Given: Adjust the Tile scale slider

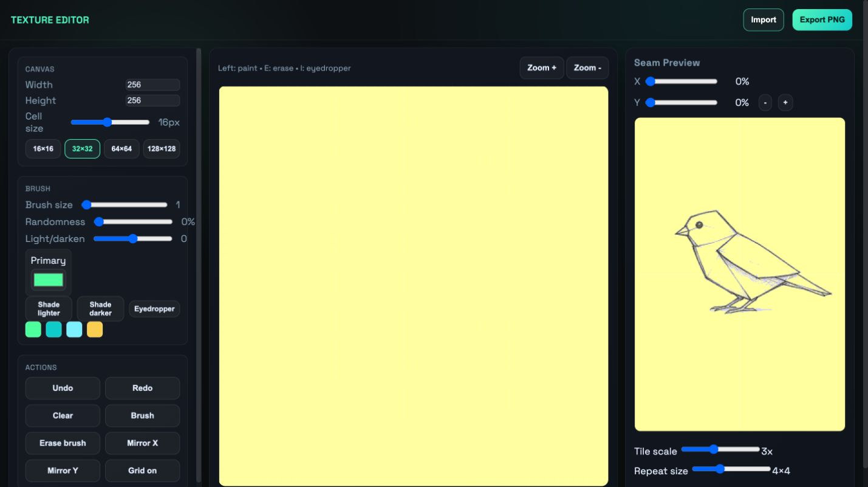Looking at the screenshot, I should (720, 449).
